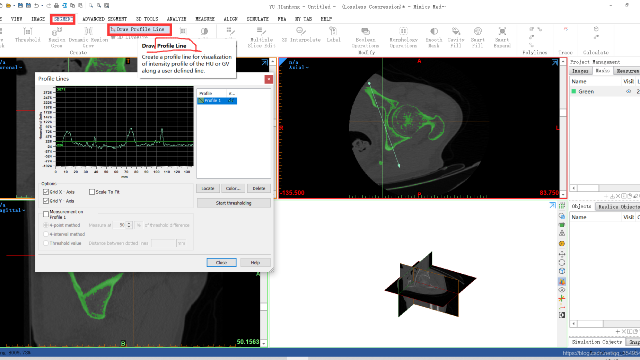Viewport: 640px width, 360px height.
Task: Click the Green mask color swatch
Action: coord(574,91)
